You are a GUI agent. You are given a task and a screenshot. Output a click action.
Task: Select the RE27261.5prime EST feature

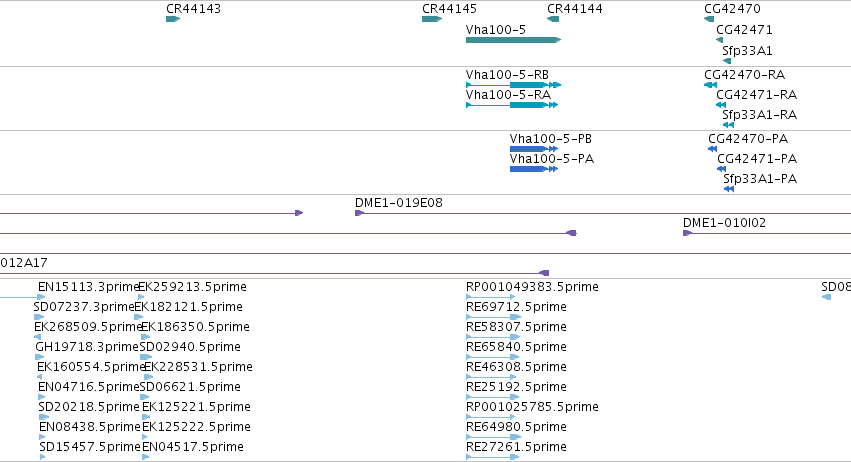pyautogui.click(x=493, y=457)
